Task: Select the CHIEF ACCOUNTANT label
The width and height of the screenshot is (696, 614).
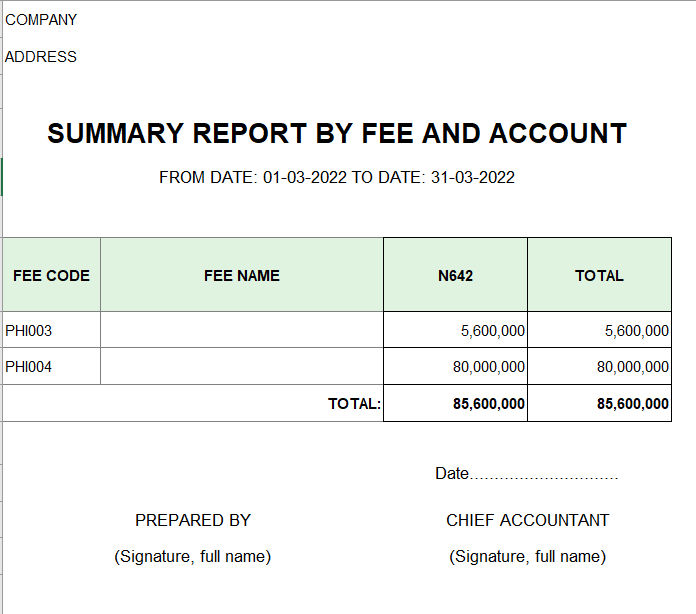Action: tap(527, 520)
